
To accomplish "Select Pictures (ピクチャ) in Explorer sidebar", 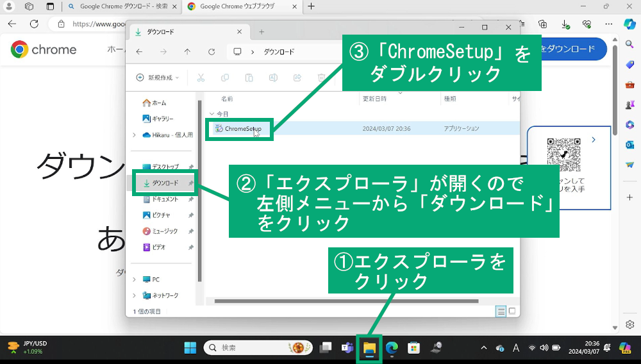I will coord(156,215).
